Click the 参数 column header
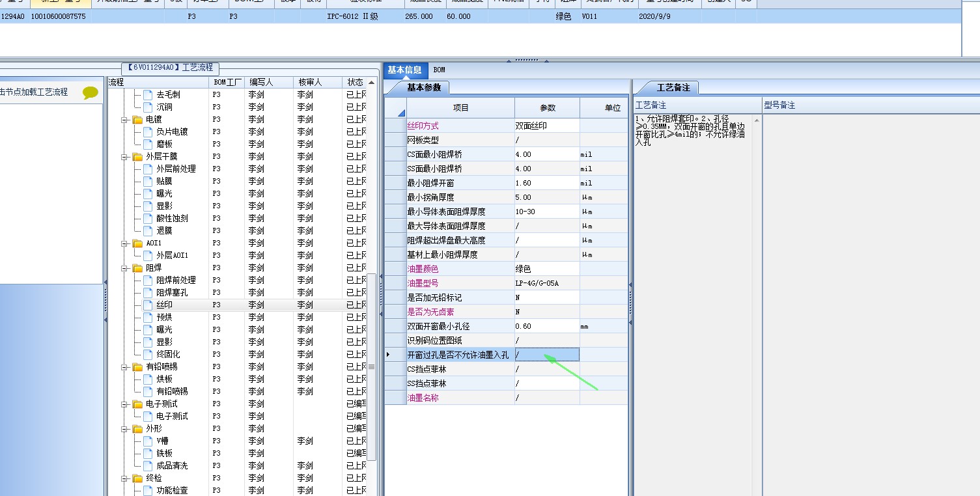The width and height of the screenshot is (980, 496). coord(547,108)
